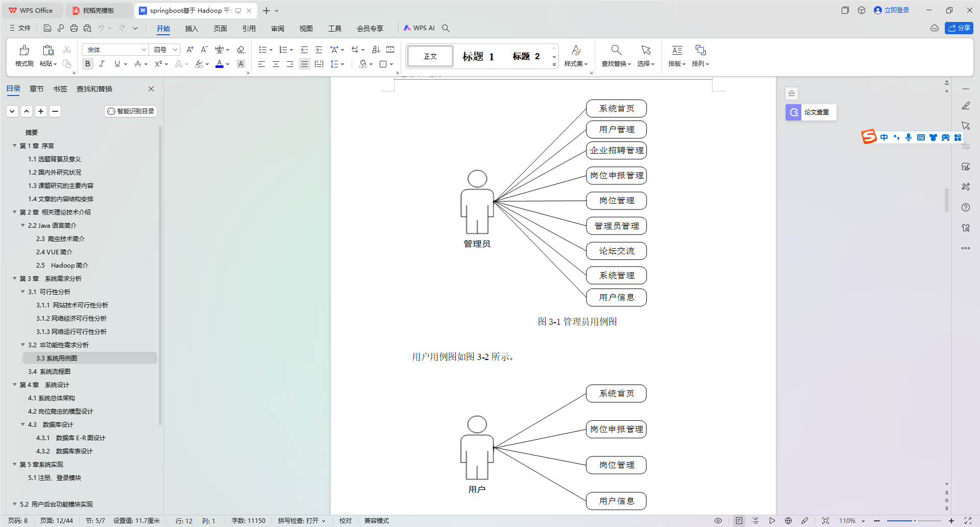980x527 pixels.
Task: Open the File (文件) menu
Action: [20, 28]
